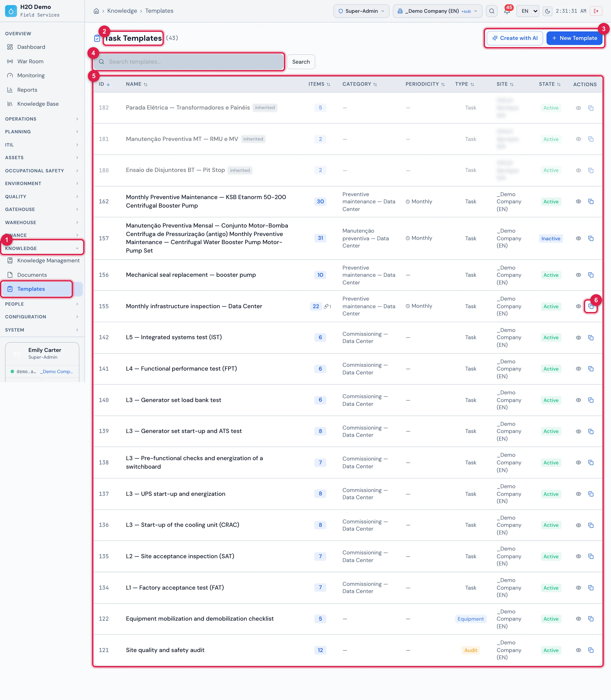611x700 pixels.
Task: Click Knowledge breadcrumb link
Action: click(x=122, y=11)
